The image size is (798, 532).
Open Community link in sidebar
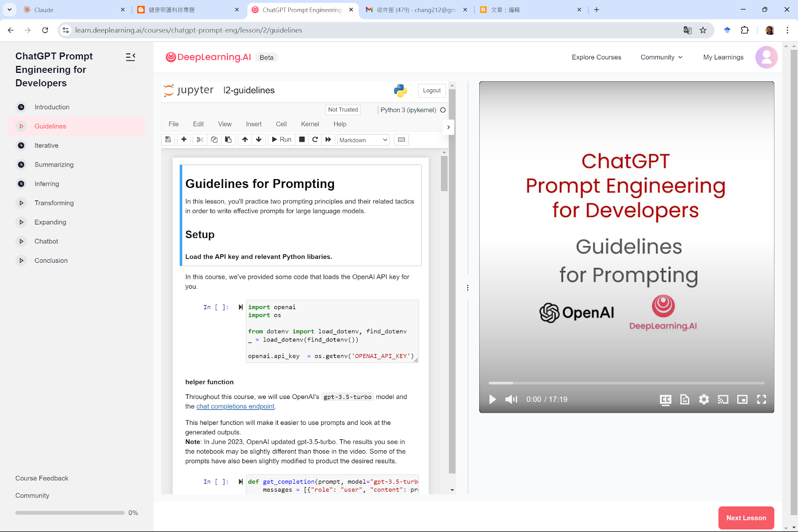pyautogui.click(x=32, y=496)
